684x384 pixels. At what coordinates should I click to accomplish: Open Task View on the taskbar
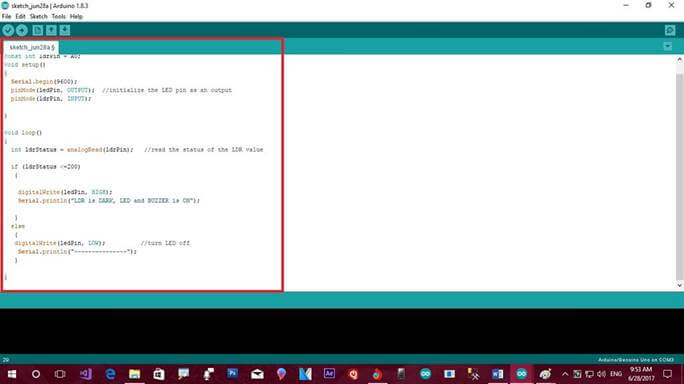click(60, 374)
